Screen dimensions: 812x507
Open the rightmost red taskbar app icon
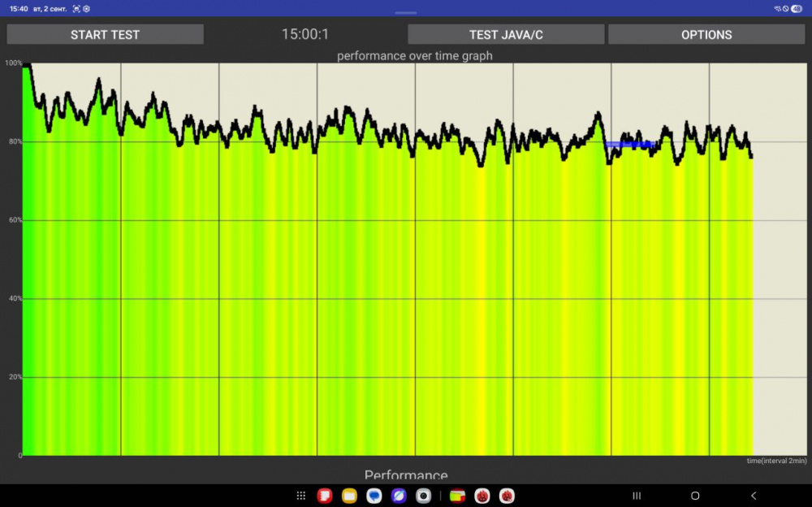pos(507,496)
